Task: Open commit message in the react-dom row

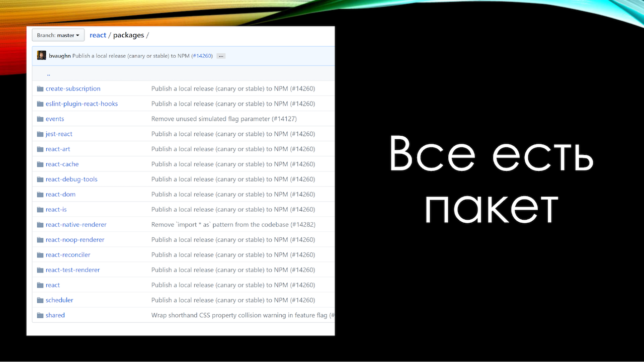Action: click(233, 194)
